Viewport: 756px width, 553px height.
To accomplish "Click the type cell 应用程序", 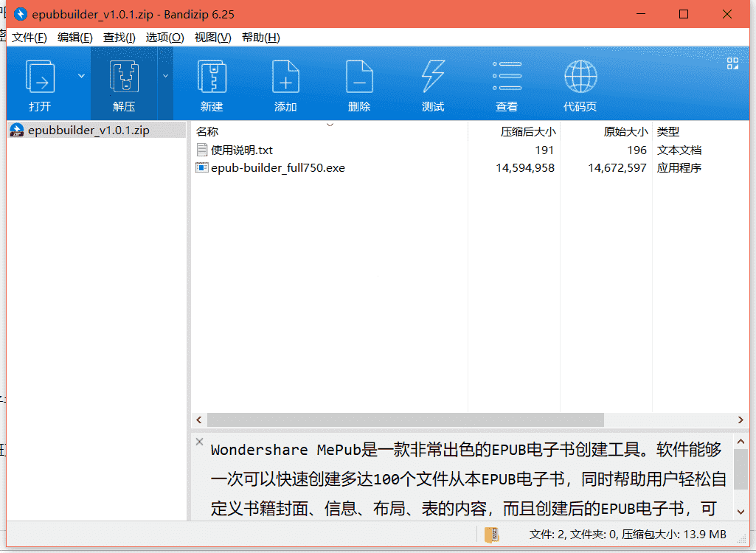I will 679,168.
